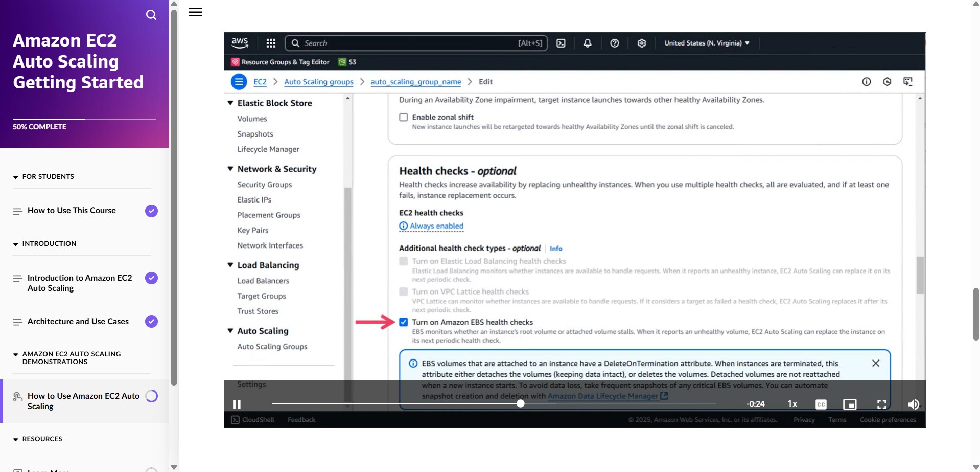Click the AWS logo
Image resolution: width=980 pixels, height=472 pixels.
click(x=240, y=43)
